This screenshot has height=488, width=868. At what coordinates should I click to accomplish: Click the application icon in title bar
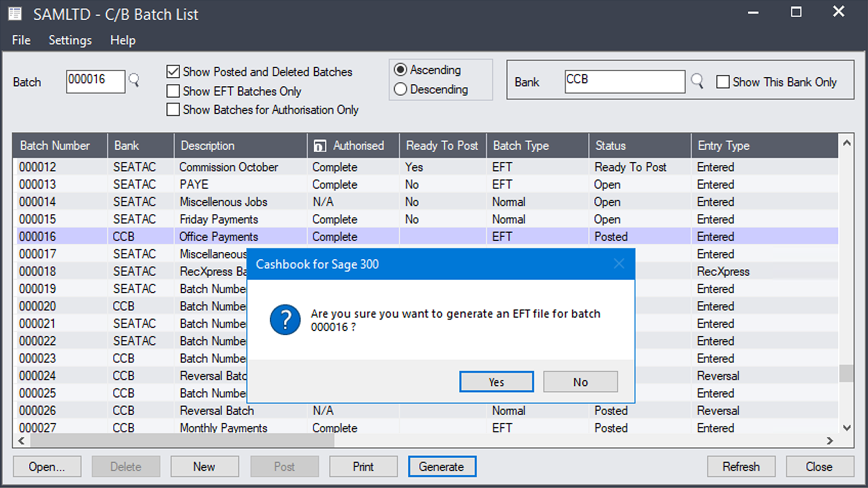(15, 14)
